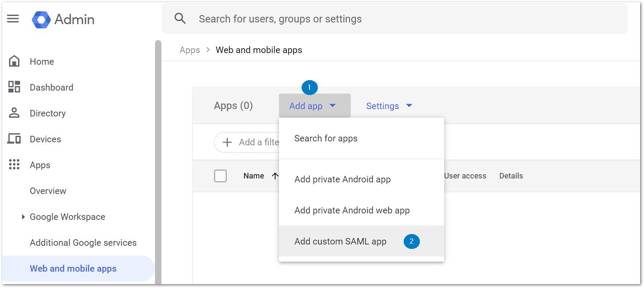Expand the Google Workspace sidebar section
Screen dimensions: 644x288
point(24,217)
